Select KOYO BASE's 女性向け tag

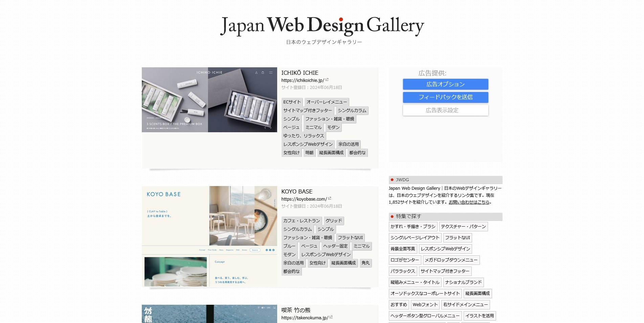point(317,263)
